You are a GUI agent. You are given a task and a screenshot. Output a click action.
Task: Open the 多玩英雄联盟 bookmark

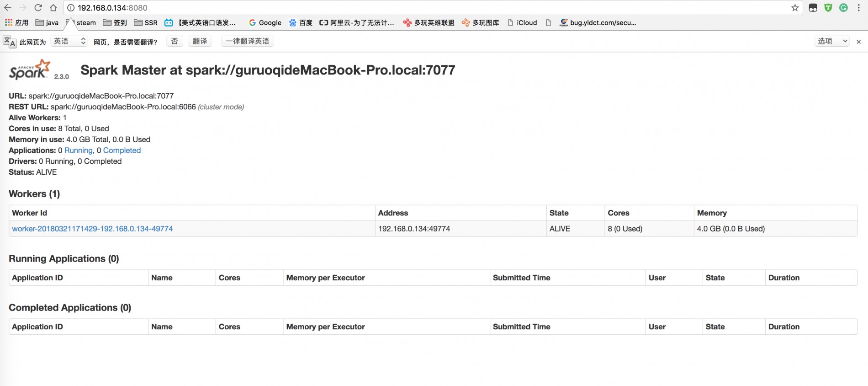tap(429, 22)
